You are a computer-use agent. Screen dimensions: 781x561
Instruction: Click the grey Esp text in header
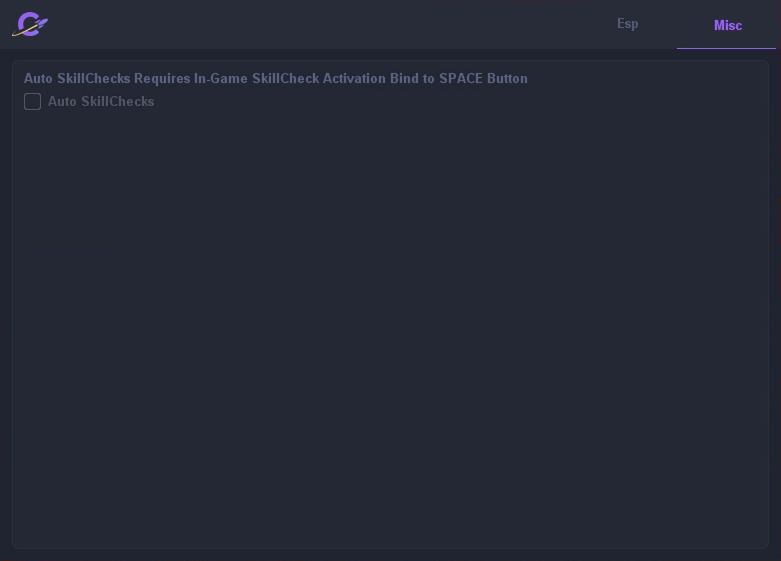(627, 24)
